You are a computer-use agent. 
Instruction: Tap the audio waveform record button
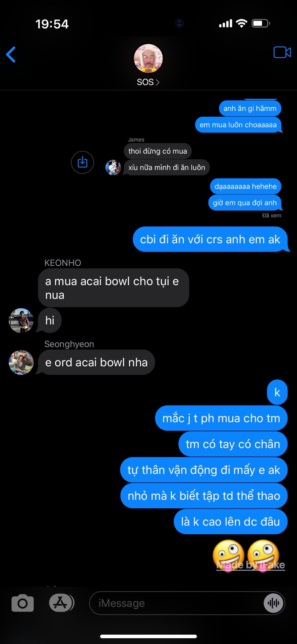[274, 603]
